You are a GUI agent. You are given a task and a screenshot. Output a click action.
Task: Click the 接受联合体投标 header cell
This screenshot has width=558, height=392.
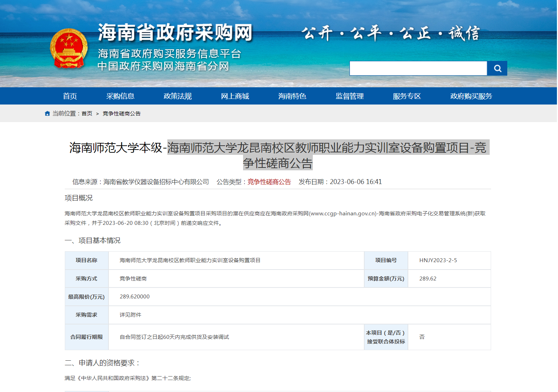pyautogui.click(x=386, y=337)
